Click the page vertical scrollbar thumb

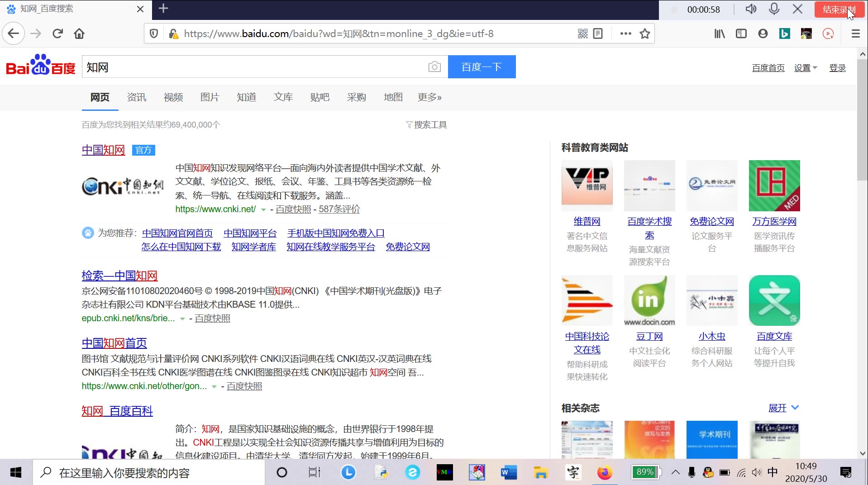tap(862, 120)
